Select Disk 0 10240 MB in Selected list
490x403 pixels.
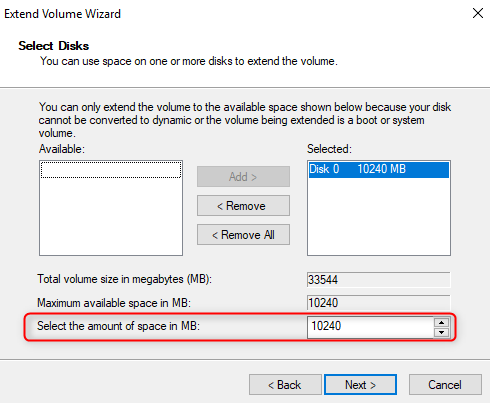[x=379, y=169]
